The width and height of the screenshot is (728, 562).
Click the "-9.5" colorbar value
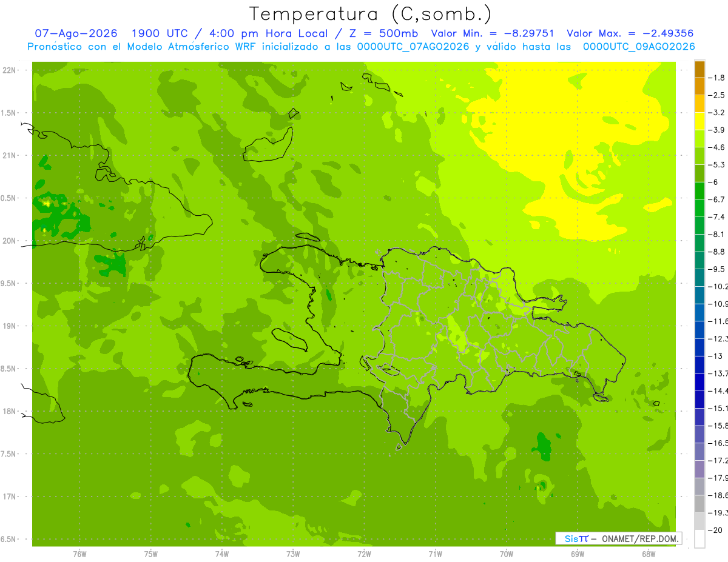click(x=718, y=269)
